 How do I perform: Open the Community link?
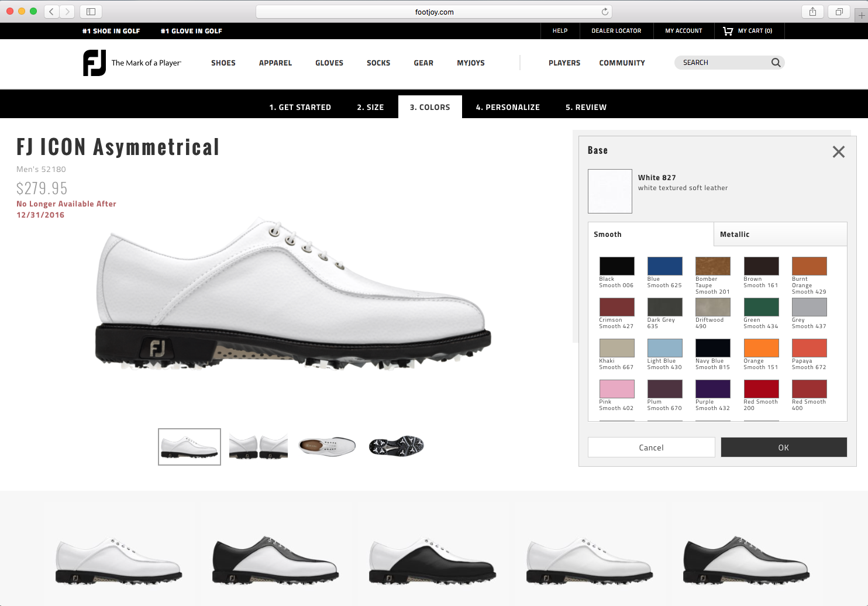coord(622,63)
